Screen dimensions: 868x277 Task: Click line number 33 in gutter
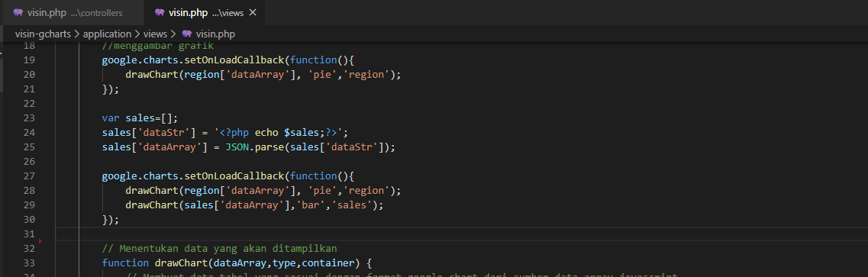[30, 263]
